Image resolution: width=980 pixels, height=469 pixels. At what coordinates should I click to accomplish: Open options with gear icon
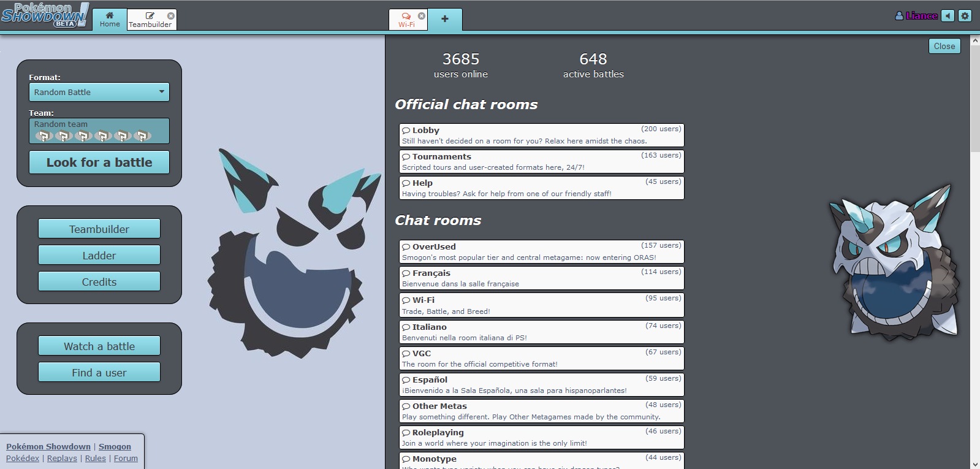tap(965, 16)
